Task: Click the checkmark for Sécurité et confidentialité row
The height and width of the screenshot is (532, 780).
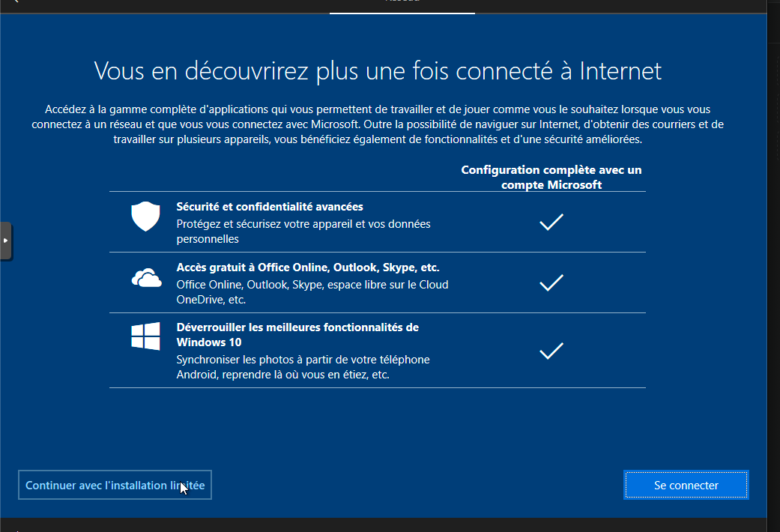Action: (551, 222)
